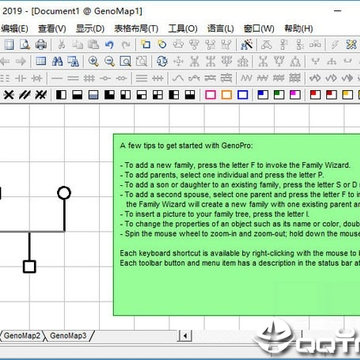Toggle the magenta corner fill marker
This screenshot has width=360, height=360.
[295, 95]
